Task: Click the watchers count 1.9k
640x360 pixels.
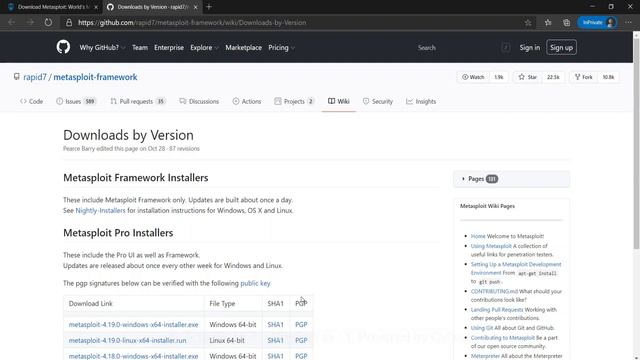Action: tap(499, 77)
